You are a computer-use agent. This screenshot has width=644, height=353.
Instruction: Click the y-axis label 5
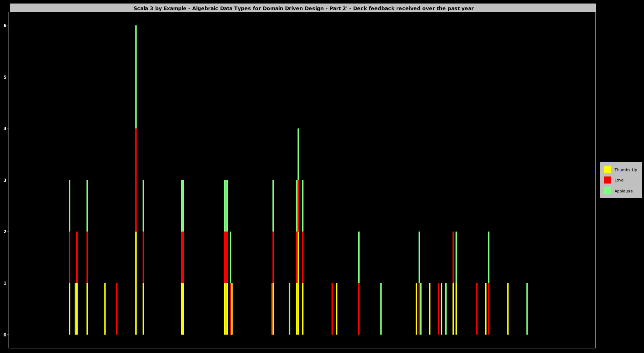pos(5,77)
